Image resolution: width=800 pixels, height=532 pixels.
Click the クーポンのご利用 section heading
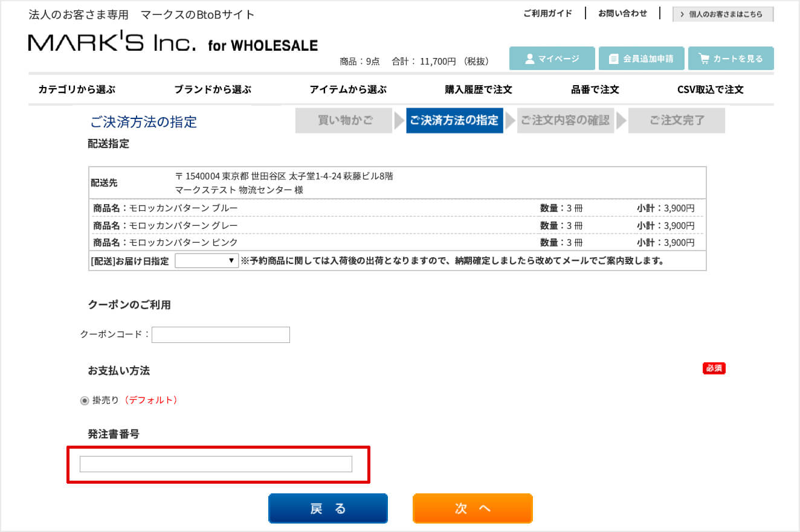129,305
